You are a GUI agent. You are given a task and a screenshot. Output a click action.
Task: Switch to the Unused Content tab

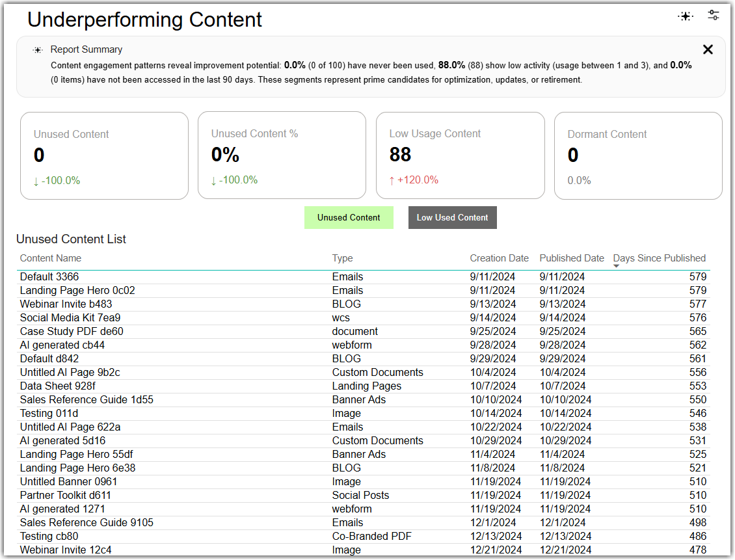(349, 217)
